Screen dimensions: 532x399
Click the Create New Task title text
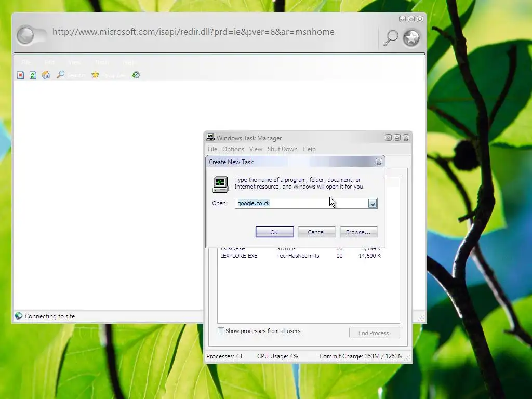pos(231,162)
